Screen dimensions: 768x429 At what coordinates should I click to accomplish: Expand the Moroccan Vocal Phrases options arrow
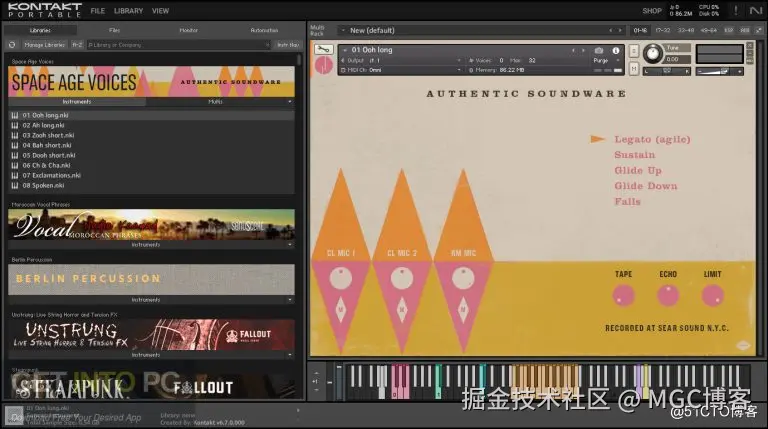(290, 244)
